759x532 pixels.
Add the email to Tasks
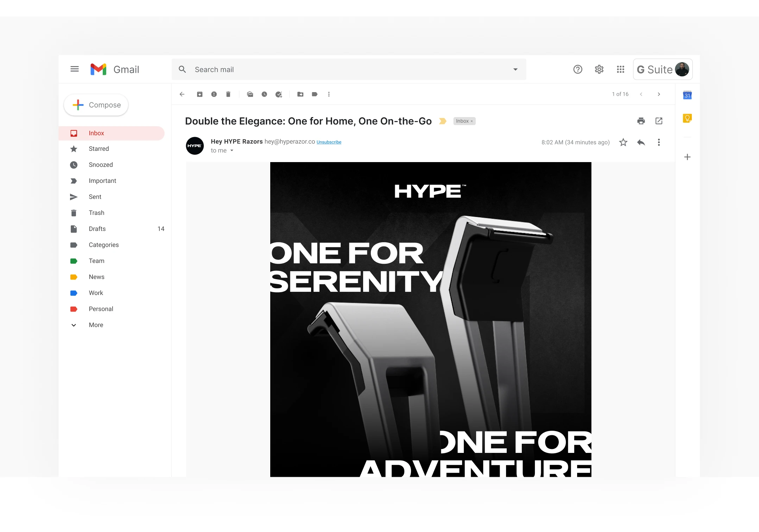(x=279, y=94)
